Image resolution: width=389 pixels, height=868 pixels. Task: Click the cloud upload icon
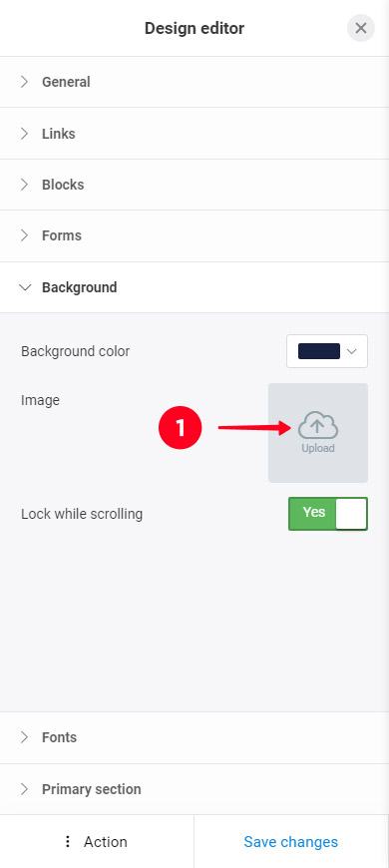[x=317, y=425]
